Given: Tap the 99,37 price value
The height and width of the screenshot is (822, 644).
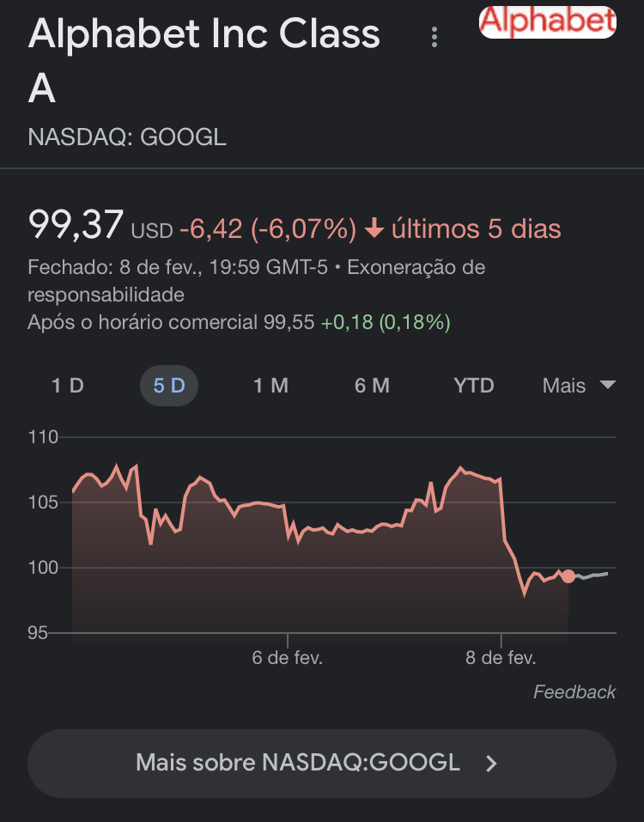Looking at the screenshot, I should point(76,225).
